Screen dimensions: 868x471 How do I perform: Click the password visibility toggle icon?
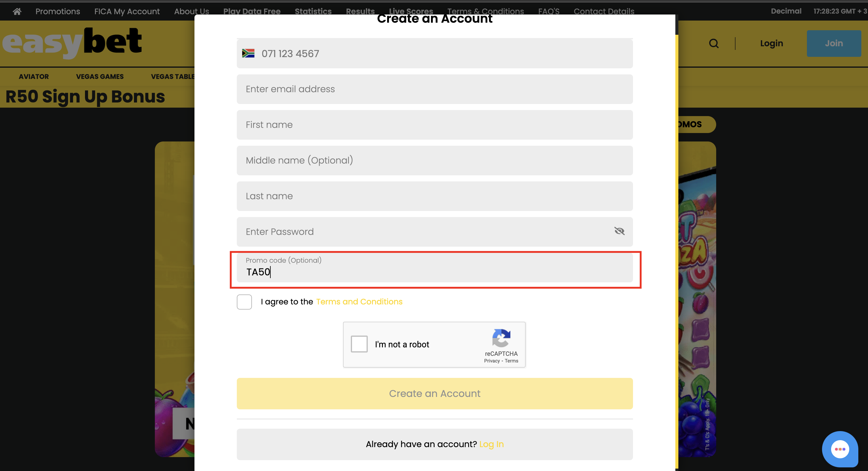tap(619, 231)
